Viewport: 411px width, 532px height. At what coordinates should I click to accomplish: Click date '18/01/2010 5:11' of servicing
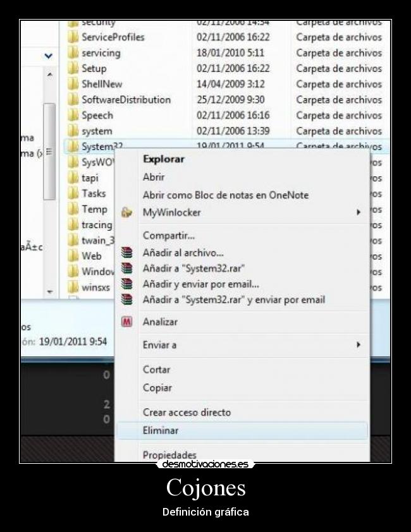pyautogui.click(x=230, y=53)
